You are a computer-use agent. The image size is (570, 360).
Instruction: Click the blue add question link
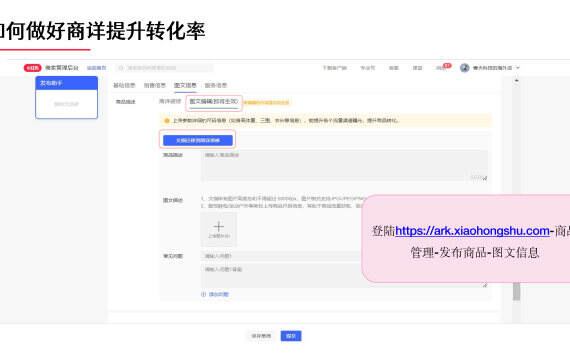tap(215, 294)
